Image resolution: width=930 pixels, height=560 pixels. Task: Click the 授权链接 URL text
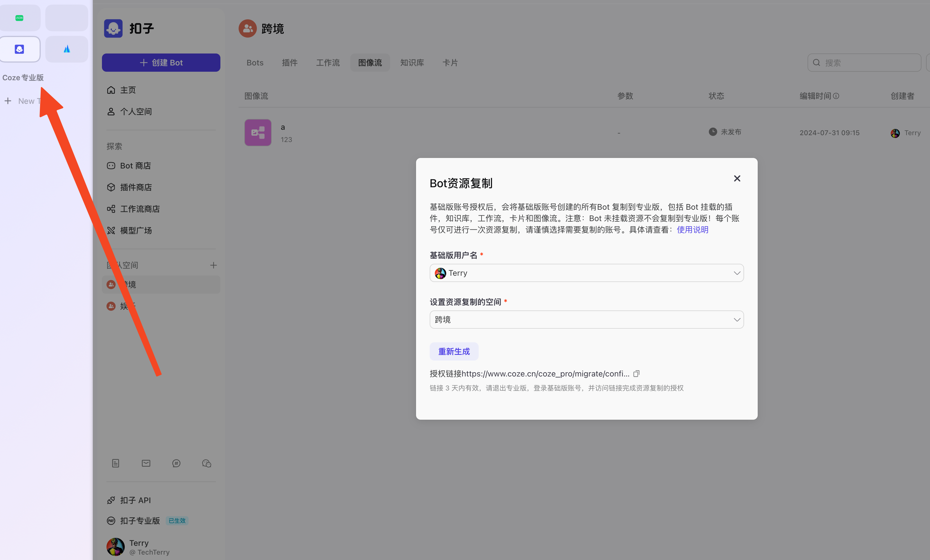tap(530, 373)
